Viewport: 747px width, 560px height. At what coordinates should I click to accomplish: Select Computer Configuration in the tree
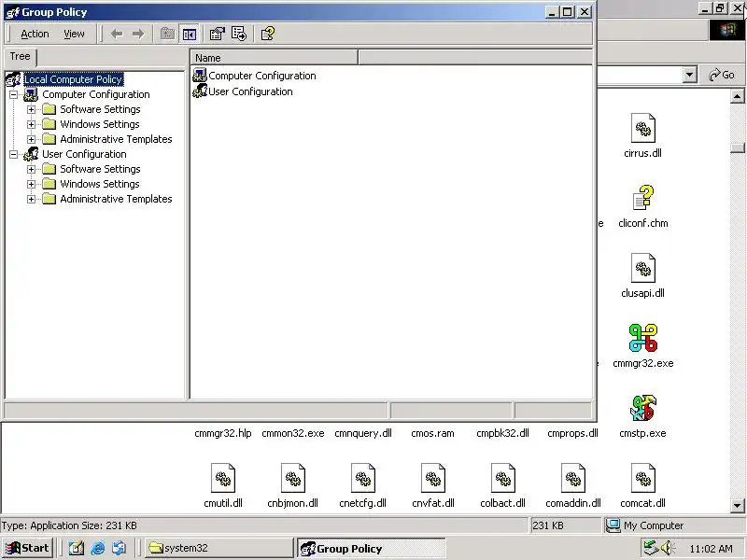point(96,94)
